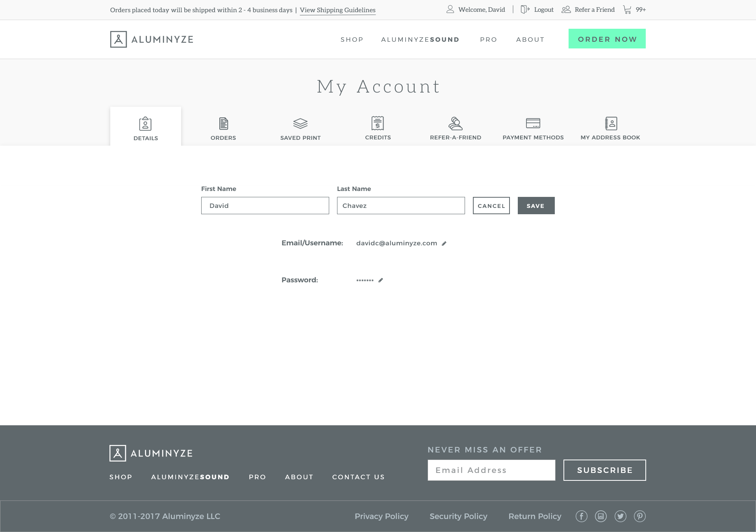This screenshot has width=756, height=532.
Task: Click the Cancel button
Action: coord(491,206)
